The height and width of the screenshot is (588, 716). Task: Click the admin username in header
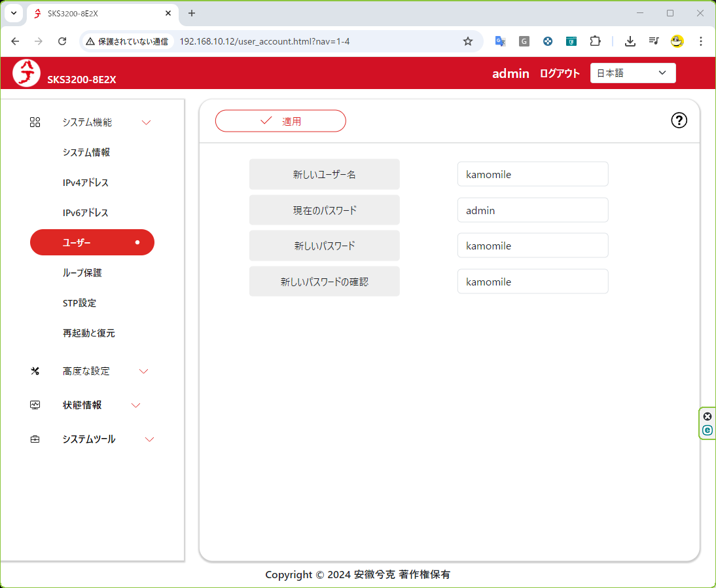click(x=510, y=73)
